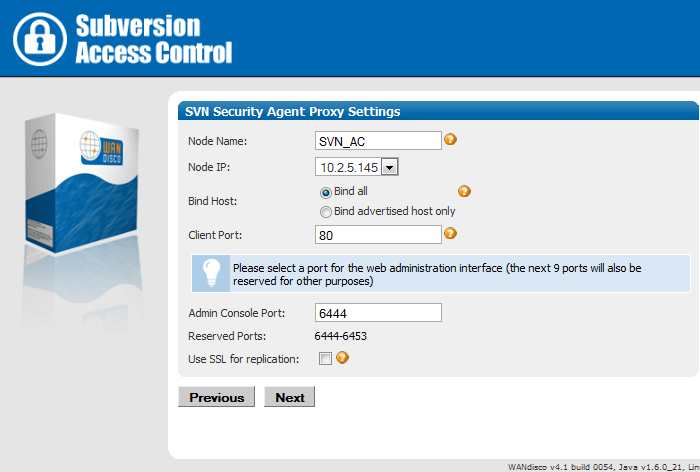Click the Admin Console Port label
This screenshot has width=700, height=472.
point(237,313)
